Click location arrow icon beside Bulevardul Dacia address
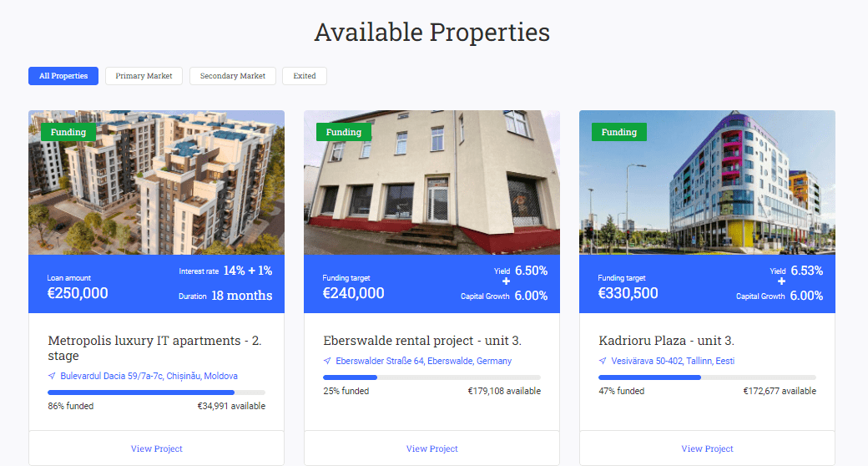The image size is (868, 466). click(x=52, y=376)
